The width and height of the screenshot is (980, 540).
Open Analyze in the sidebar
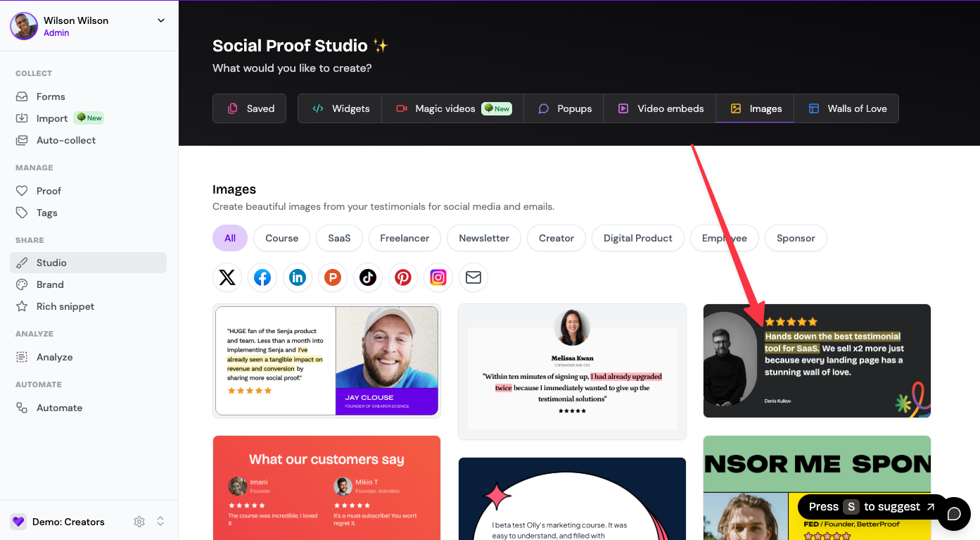tap(89, 357)
